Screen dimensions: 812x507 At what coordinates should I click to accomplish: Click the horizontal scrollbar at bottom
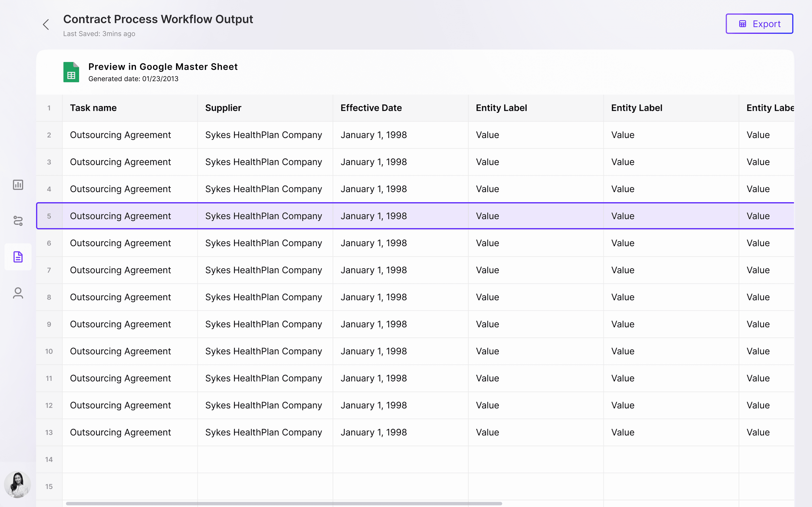coord(283,503)
